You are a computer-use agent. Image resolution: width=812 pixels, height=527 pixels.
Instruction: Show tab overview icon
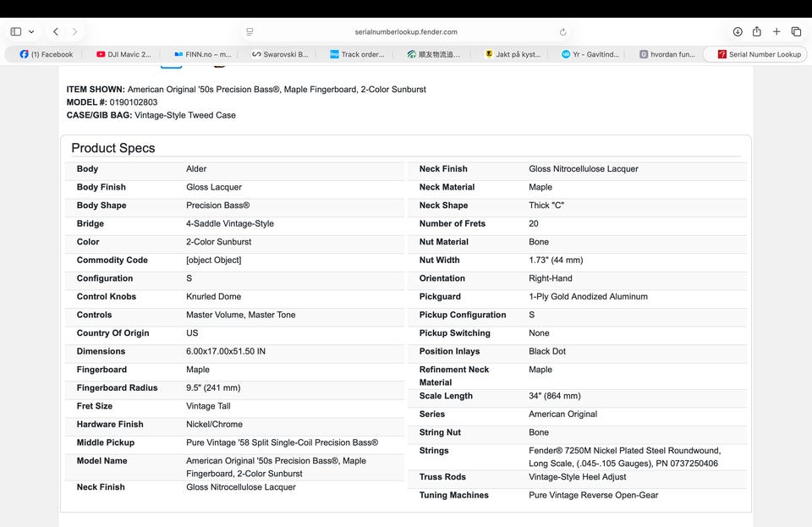click(796, 31)
